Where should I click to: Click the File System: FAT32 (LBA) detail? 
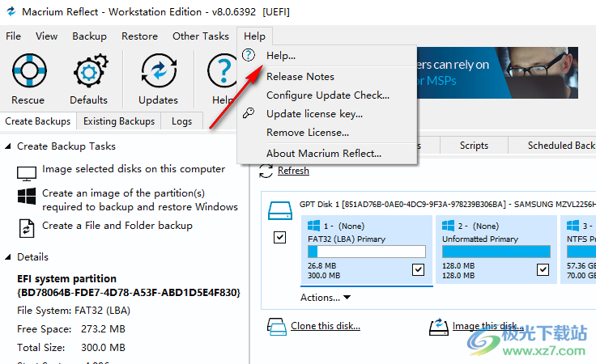(74, 311)
